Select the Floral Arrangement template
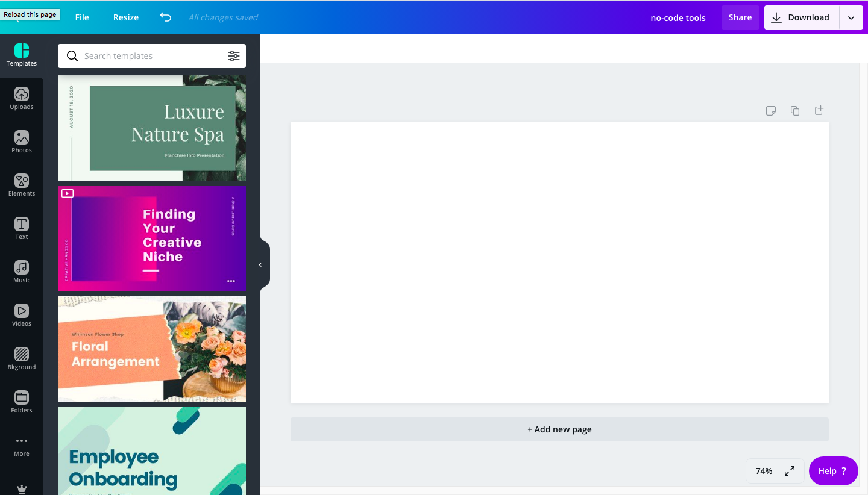Image resolution: width=868 pixels, height=495 pixels. [x=152, y=349]
